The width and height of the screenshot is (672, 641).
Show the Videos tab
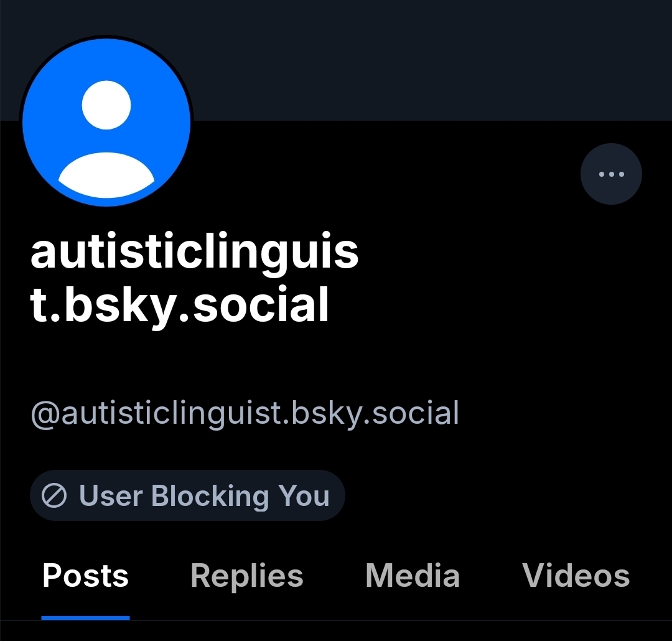pos(576,576)
